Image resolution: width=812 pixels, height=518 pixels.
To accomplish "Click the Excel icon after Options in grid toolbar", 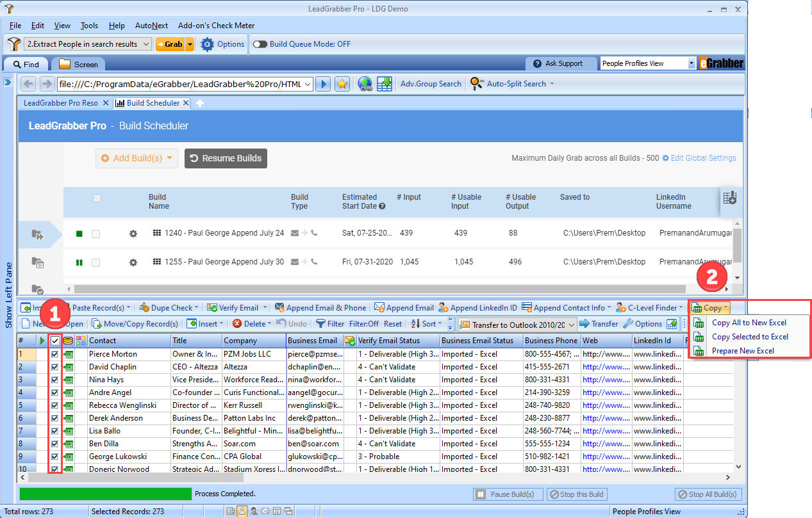I will coord(672,324).
